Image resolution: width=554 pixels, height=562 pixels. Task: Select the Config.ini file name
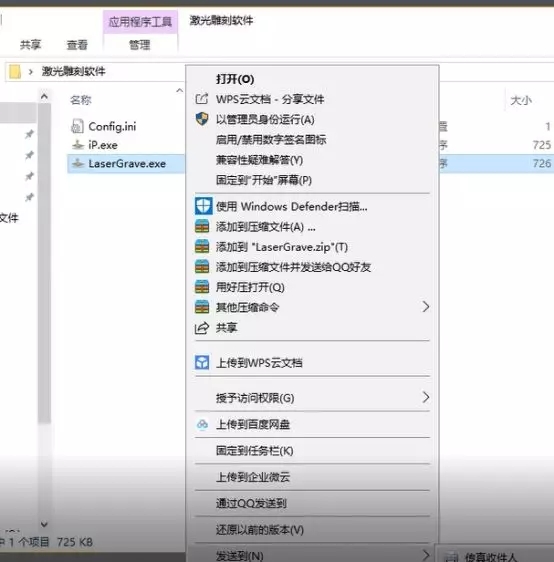point(112,126)
